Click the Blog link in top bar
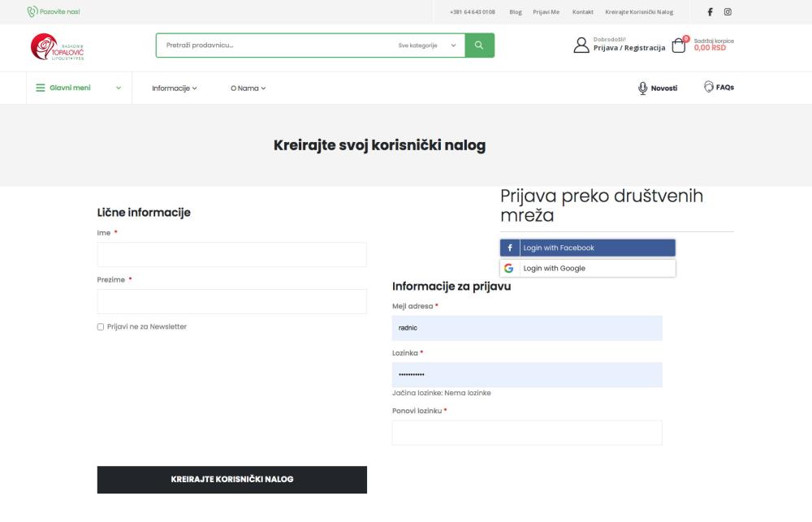This screenshot has width=812, height=522. 514,11
